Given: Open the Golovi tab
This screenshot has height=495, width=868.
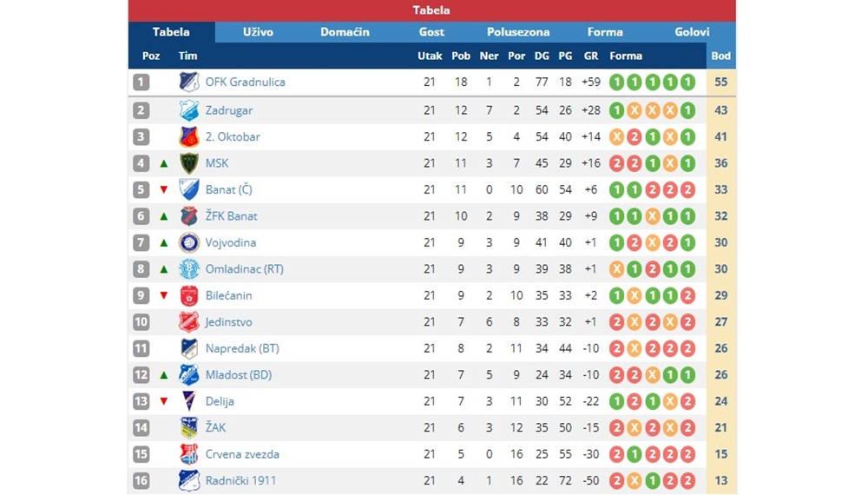Looking at the screenshot, I should pos(692,32).
